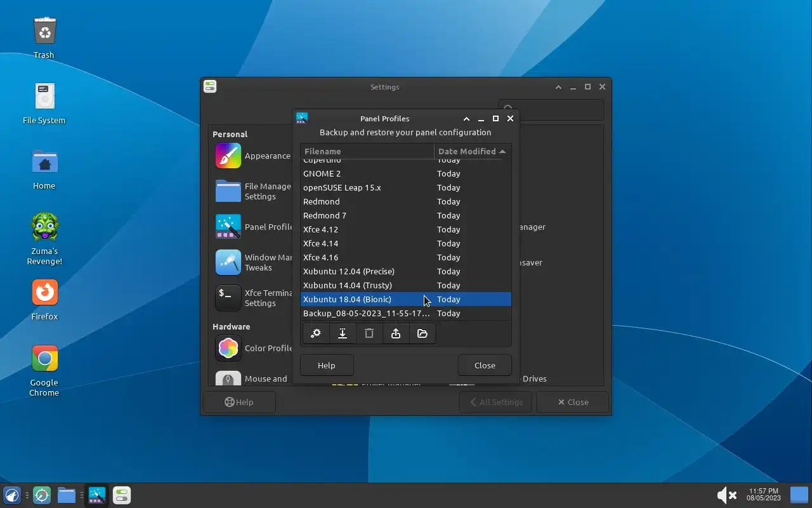Select Xubuntu 14.04 (Trusty) profile

(406, 285)
